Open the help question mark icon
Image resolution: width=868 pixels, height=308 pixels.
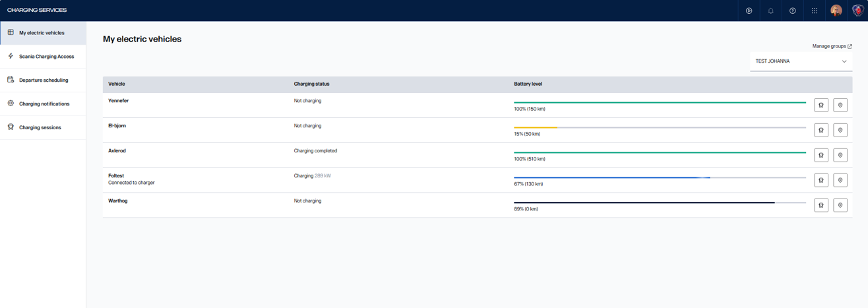pos(792,11)
